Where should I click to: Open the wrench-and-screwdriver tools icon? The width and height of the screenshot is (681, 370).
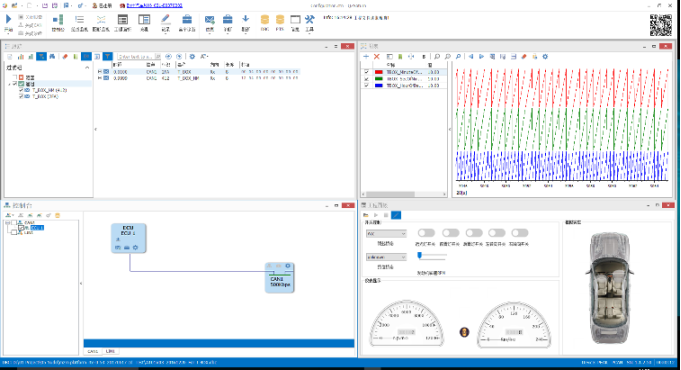tap(309, 20)
